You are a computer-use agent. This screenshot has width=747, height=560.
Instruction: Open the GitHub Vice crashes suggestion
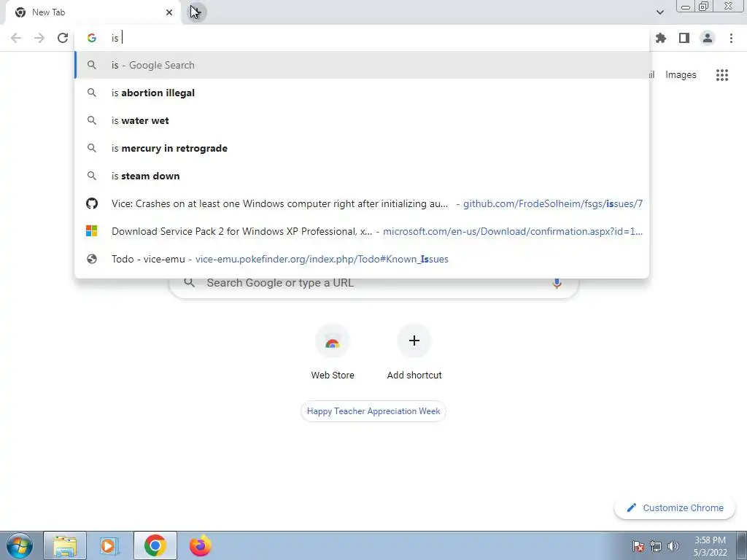point(362,204)
